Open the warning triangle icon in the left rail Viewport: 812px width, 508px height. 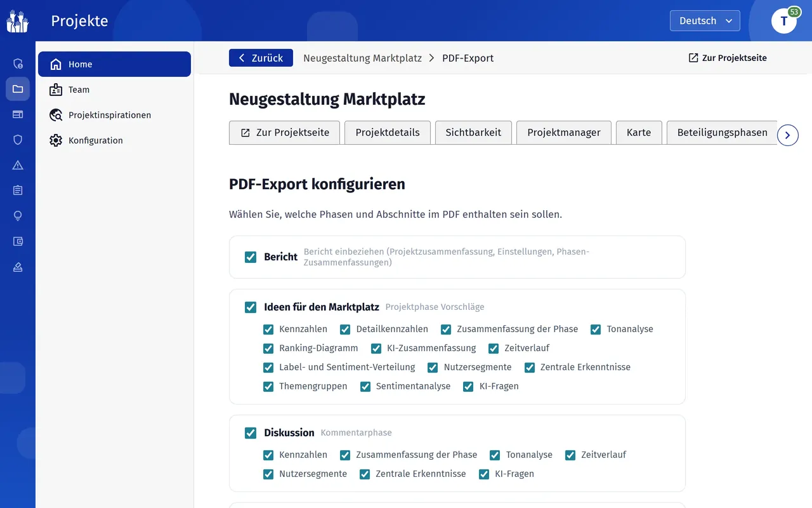(x=18, y=165)
